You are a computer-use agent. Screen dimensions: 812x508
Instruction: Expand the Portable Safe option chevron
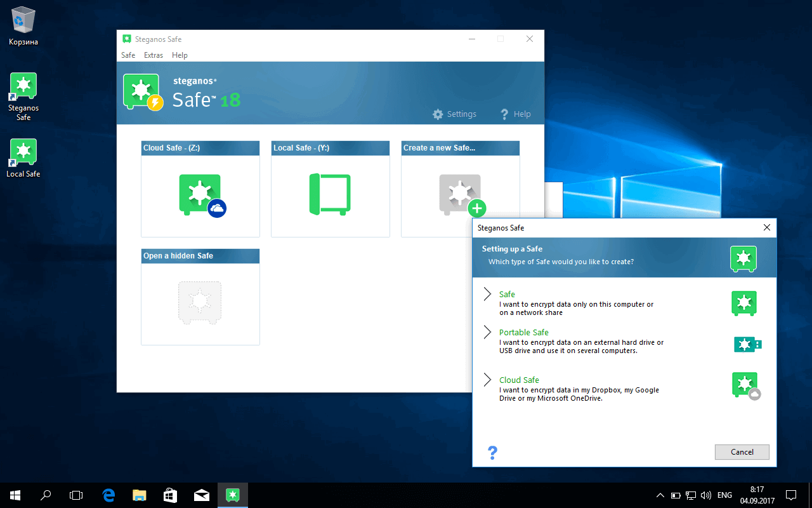click(487, 332)
